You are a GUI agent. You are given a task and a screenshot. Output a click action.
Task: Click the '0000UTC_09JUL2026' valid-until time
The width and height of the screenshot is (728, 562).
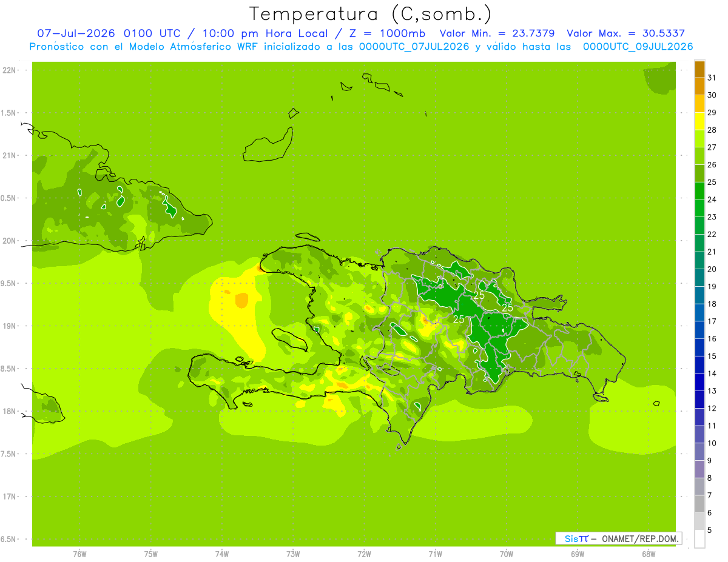pyautogui.click(x=638, y=47)
